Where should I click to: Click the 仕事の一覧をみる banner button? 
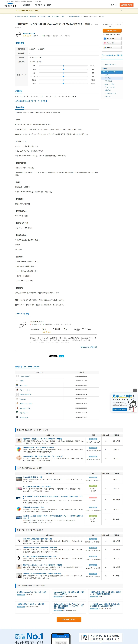tap(120, 409)
